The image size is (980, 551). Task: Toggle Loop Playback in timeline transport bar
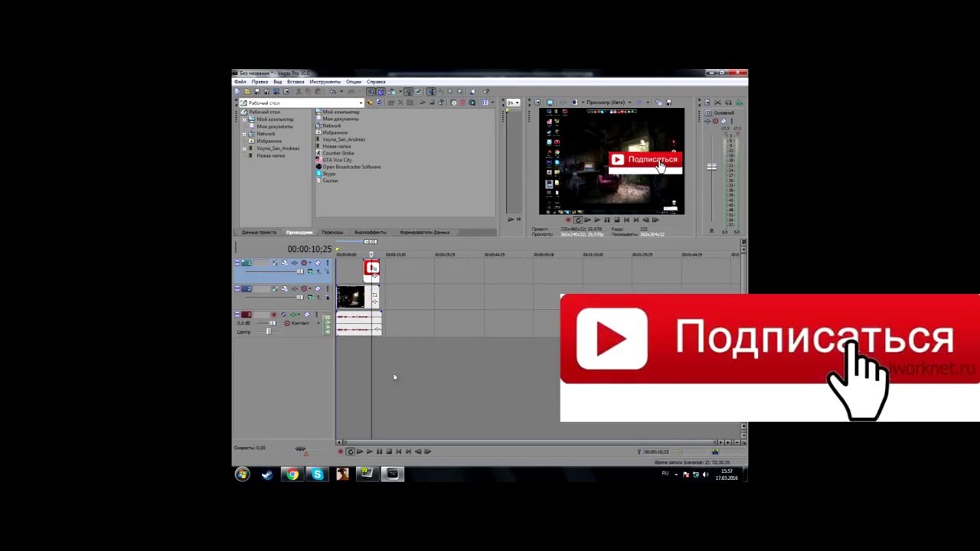[351, 452]
